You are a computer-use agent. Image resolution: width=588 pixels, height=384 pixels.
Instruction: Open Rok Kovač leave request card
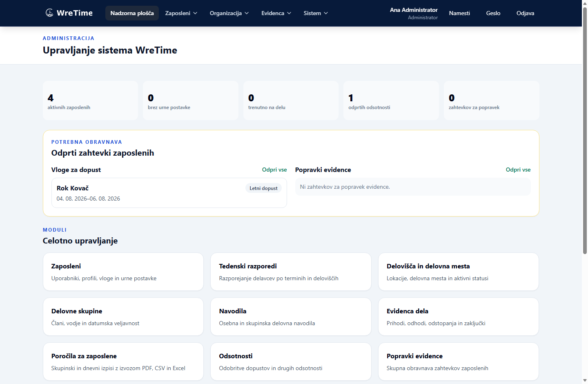(x=169, y=193)
